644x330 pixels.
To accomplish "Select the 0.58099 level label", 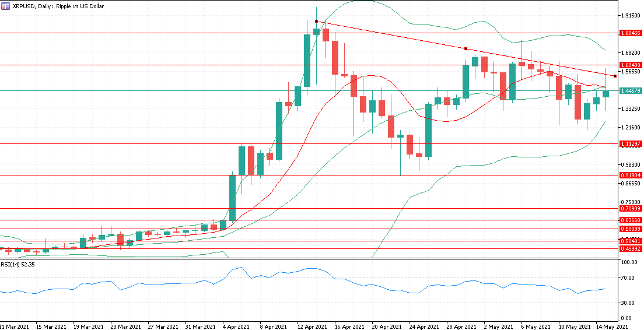I will [x=631, y=229].
